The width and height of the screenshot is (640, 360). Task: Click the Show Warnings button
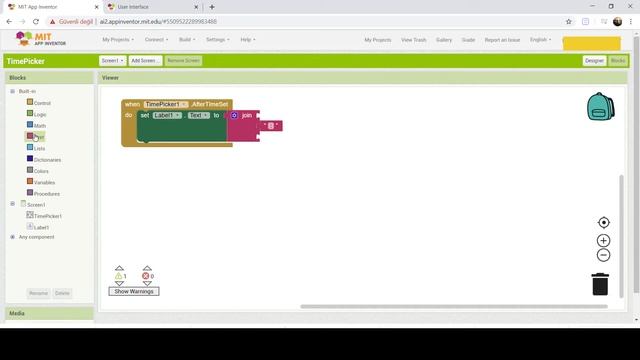point(134,291)
